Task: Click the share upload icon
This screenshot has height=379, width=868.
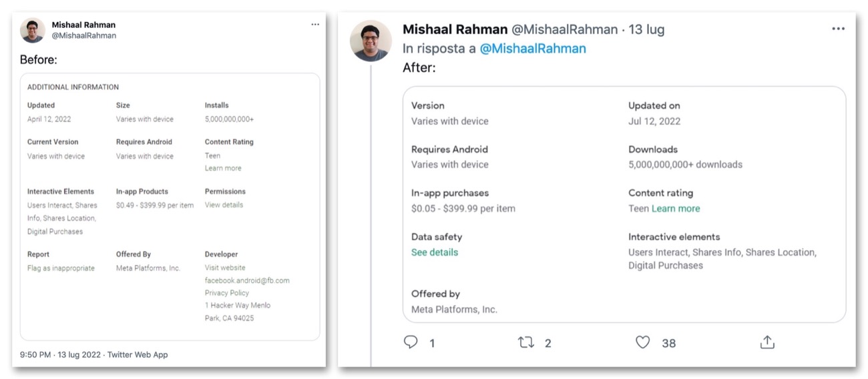Action: click(767, 342)
